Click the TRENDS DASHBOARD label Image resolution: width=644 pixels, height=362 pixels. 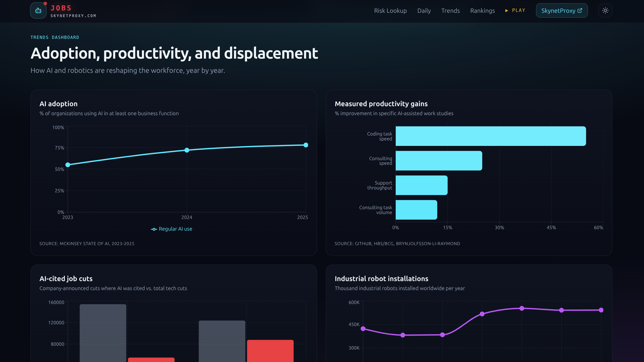tap(55, 37)
